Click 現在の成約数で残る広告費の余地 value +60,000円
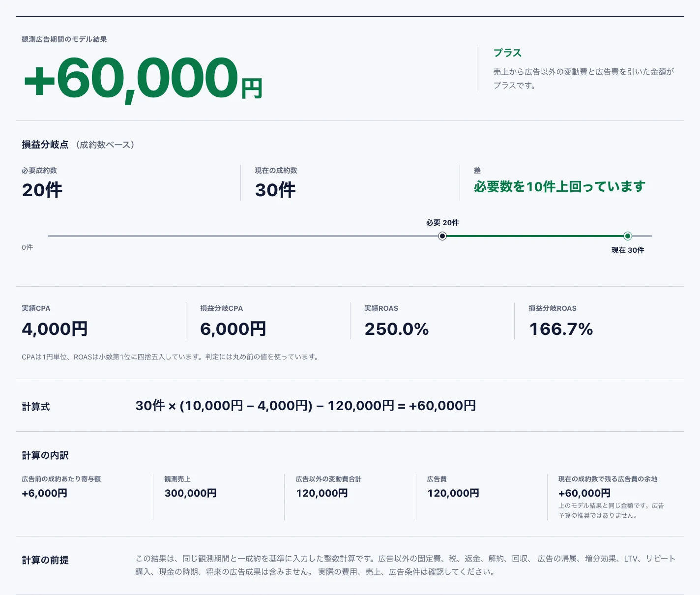Image resolution: width=700 pixels, height=595 pixels. (584, 493)
